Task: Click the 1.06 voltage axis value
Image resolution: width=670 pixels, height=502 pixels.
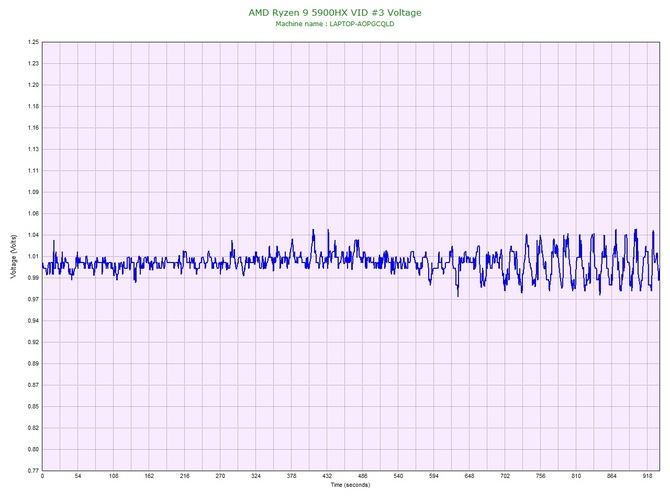Action: 33,214
